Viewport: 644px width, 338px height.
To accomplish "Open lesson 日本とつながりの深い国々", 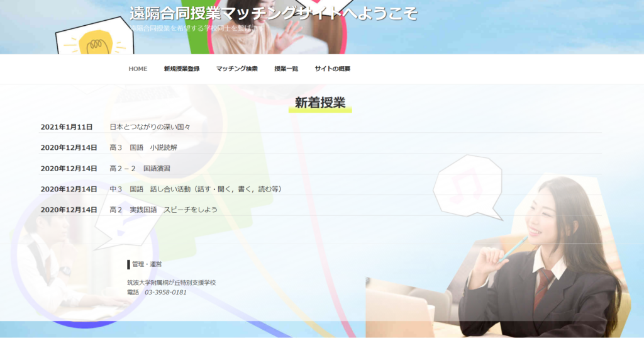I will 150,127.
